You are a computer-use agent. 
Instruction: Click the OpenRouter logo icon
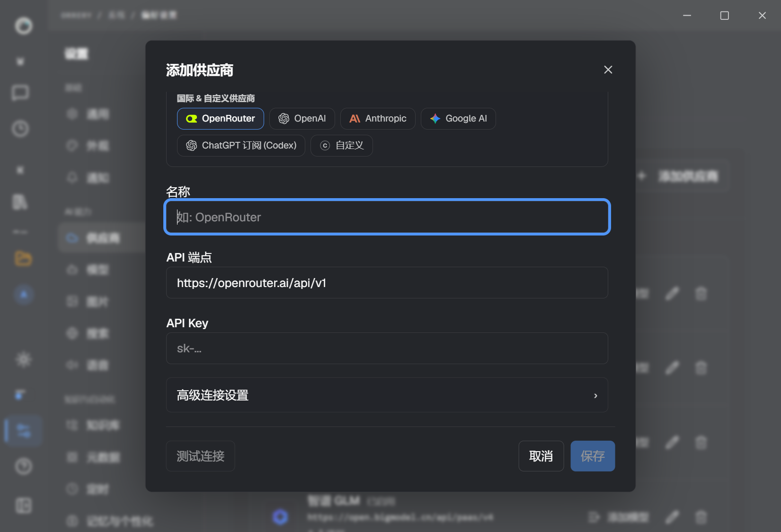coord(192,119)
